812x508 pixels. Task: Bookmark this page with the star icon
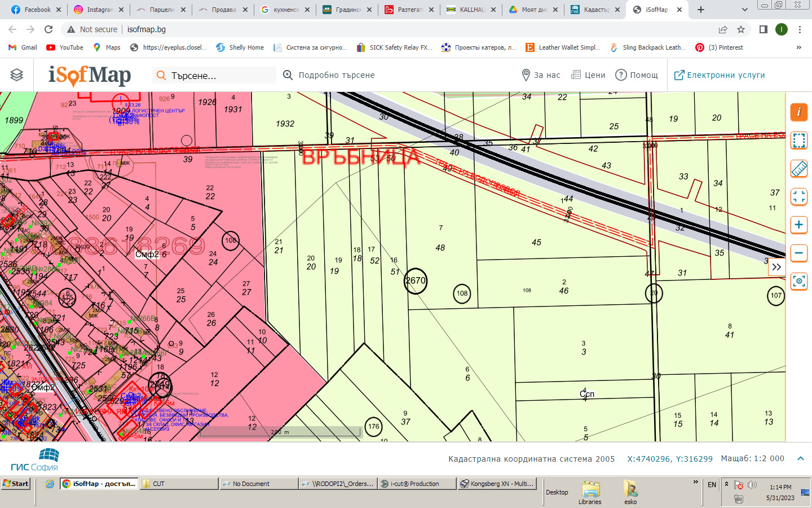click(741, 29)
